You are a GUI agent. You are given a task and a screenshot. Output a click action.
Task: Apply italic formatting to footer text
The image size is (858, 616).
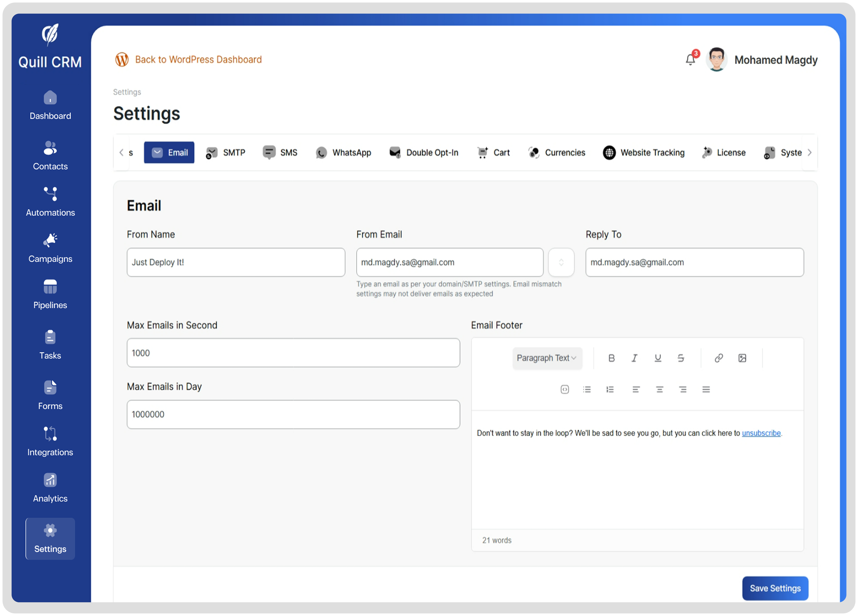(x=634, y=358)
